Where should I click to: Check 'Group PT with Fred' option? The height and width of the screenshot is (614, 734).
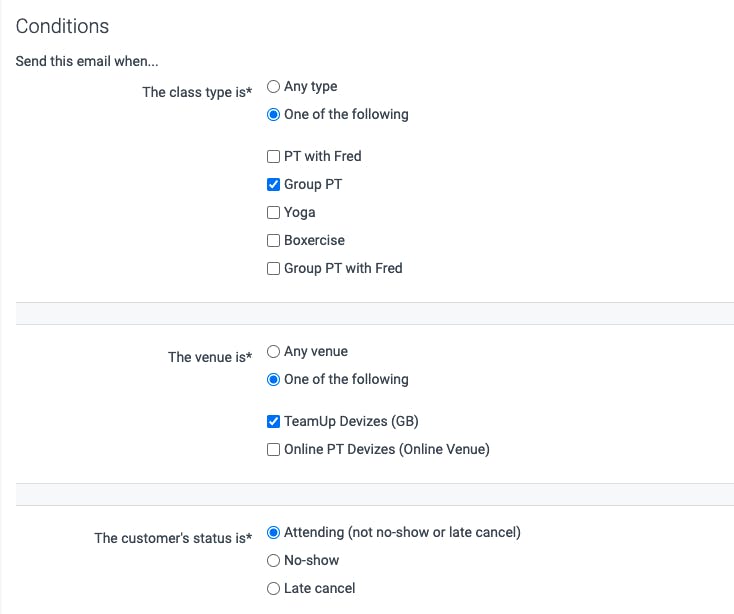(273, 269)
